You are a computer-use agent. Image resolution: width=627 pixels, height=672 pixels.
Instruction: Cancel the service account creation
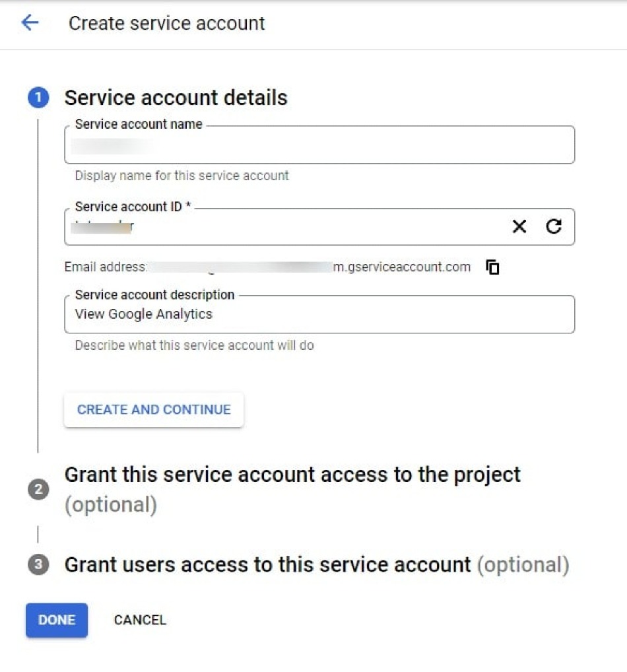point(140,620)
